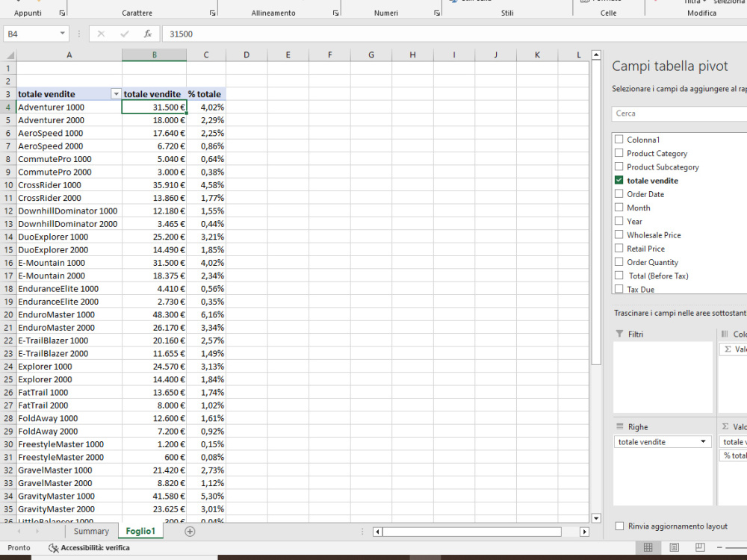The height and width of the screenshot is (560, 747).
Task: Select all cells via corner triangle
Action: click(9, 55)
